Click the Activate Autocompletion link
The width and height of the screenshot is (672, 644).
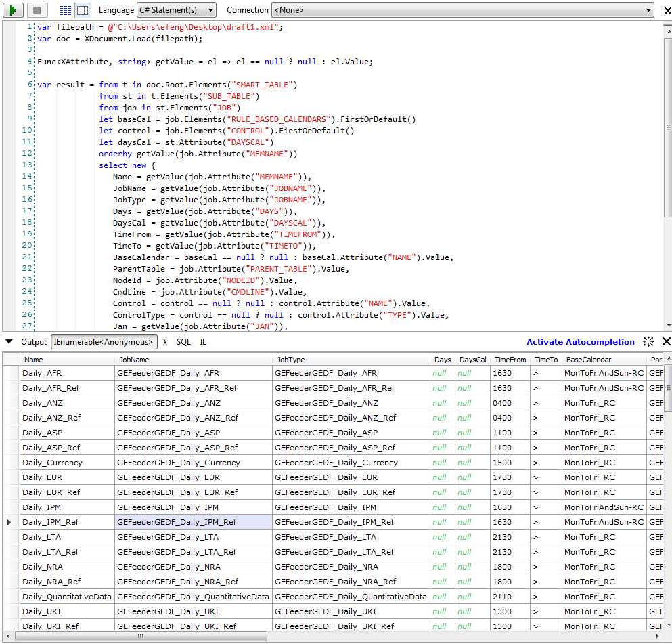[580, 342]
